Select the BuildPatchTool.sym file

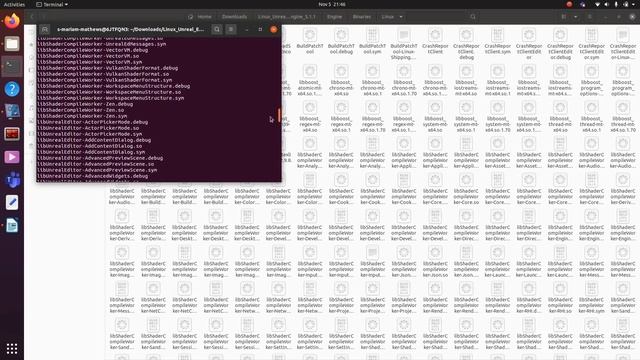point(372,42)
